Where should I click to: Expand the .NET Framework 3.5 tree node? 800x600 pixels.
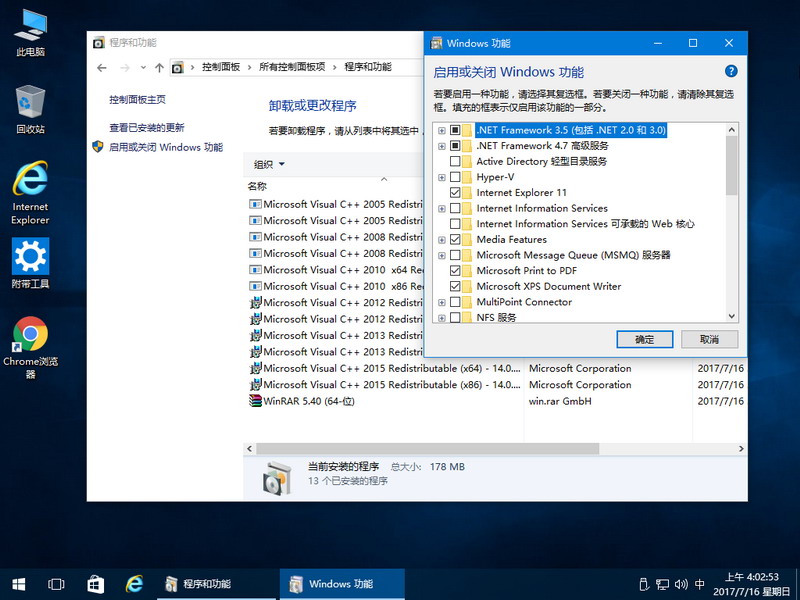click(x=441, y=131)
